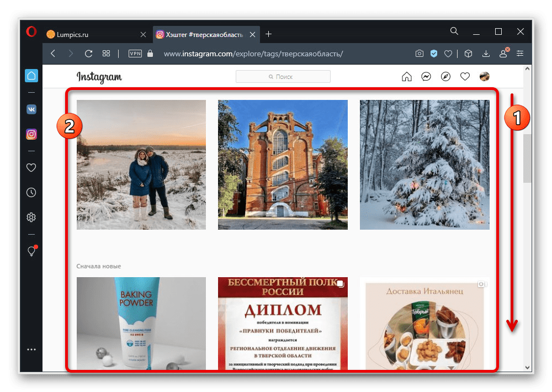The width and height of the screenshot is (552, 392).
Task: Open the ad blocker shield
Action: [x=434, y=54]
